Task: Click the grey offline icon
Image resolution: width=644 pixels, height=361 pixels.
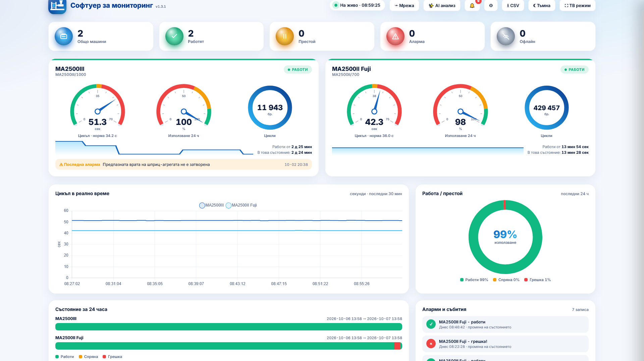Action: 506,36
